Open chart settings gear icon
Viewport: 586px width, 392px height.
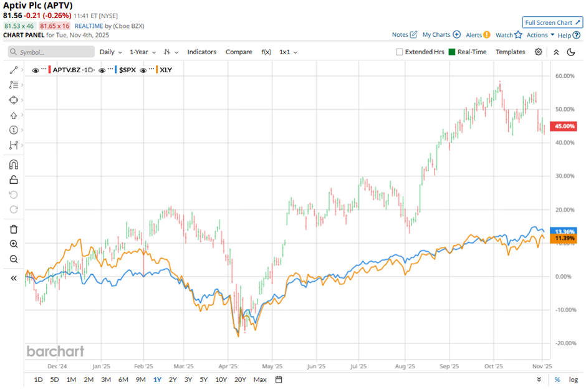539,52
